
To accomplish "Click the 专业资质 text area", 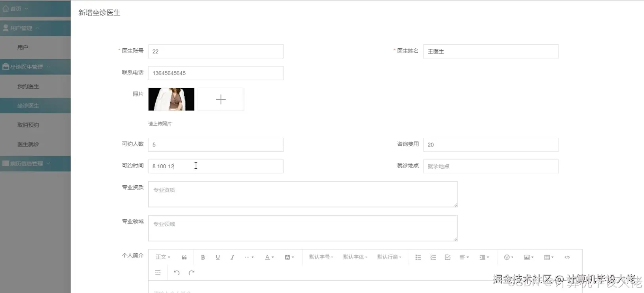I will coord(303,194).
